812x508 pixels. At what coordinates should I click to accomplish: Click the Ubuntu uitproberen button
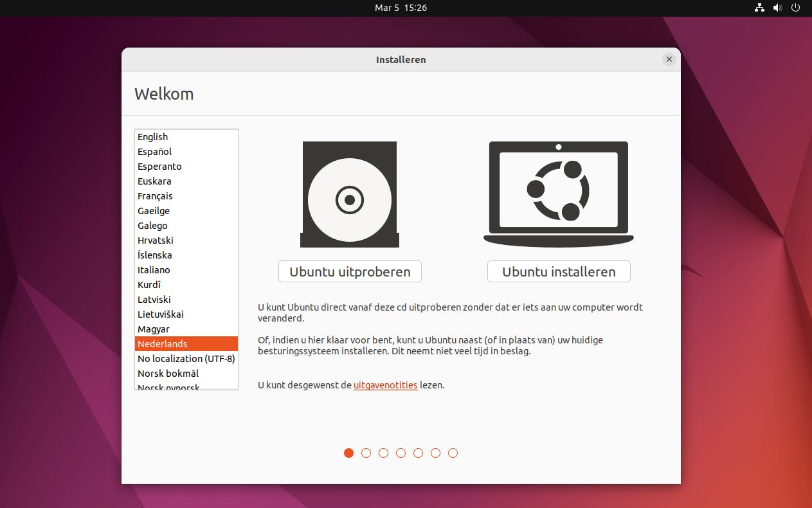coord(350,271)
